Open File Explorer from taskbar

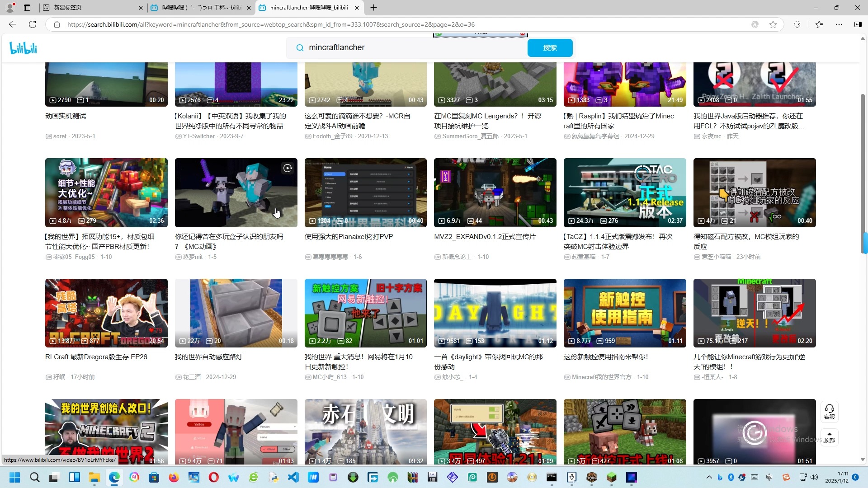pos(94,477)
